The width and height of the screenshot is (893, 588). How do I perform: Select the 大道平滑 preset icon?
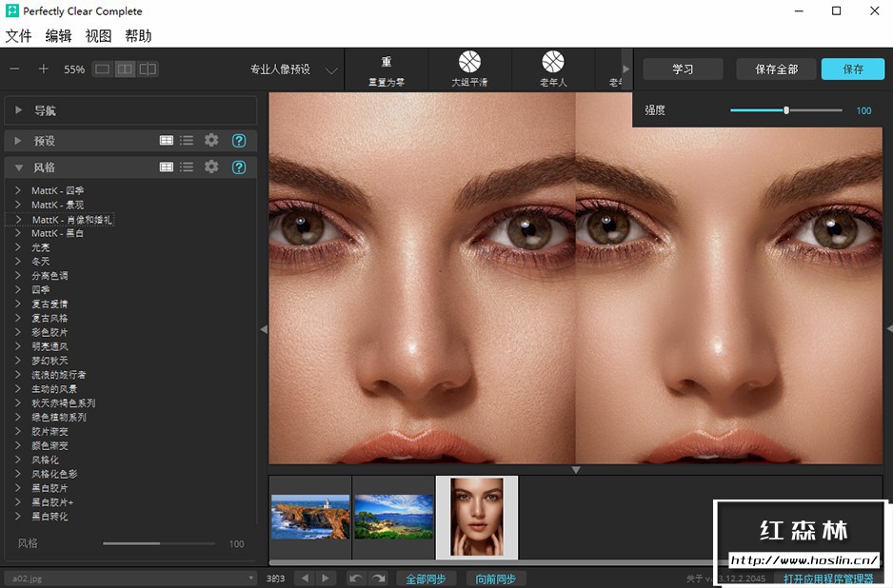tap(469, 63)
